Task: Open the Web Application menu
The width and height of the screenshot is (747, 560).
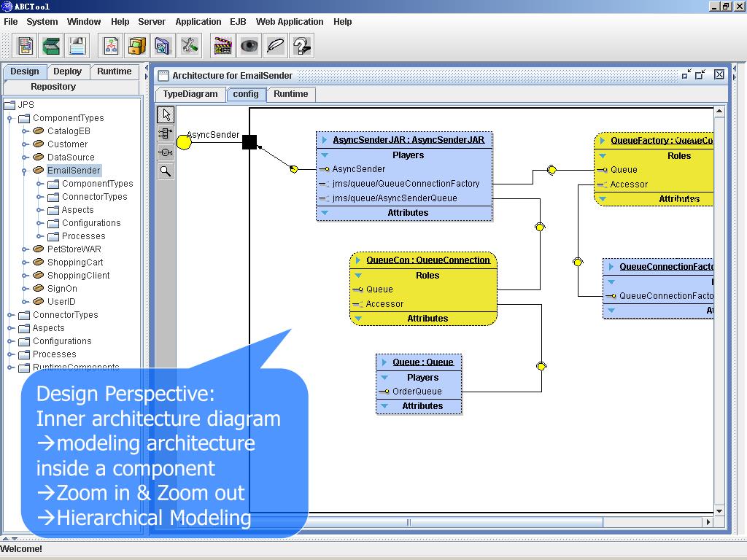Action: 289,22
